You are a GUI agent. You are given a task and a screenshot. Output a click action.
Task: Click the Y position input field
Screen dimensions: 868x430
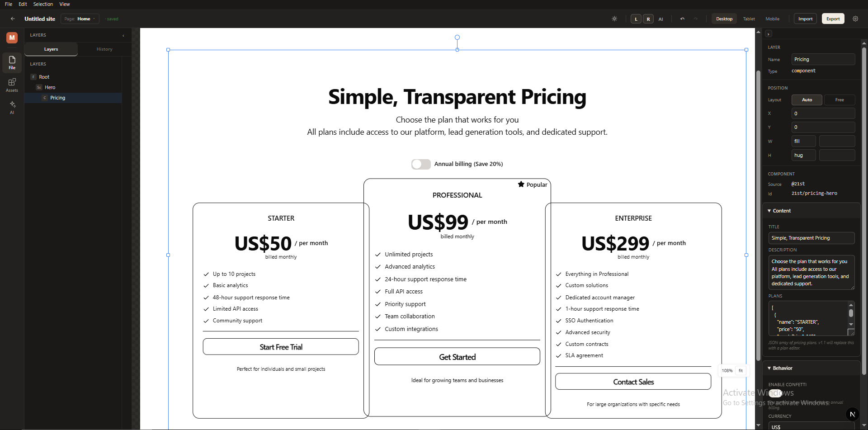(823, 127)
